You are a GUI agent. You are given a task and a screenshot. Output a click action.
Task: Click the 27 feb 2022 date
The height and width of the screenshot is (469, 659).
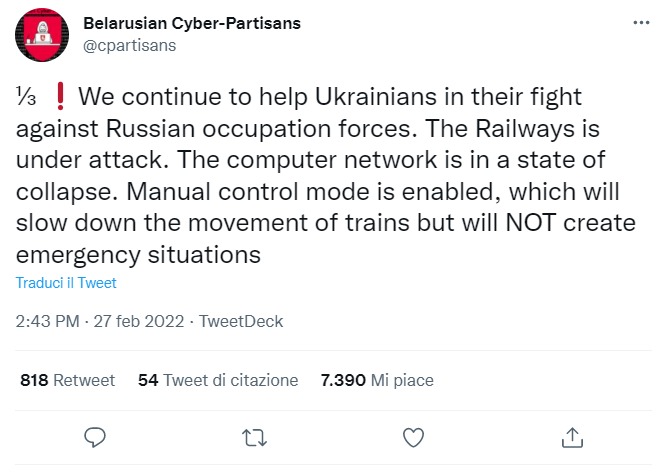(134, 322)
